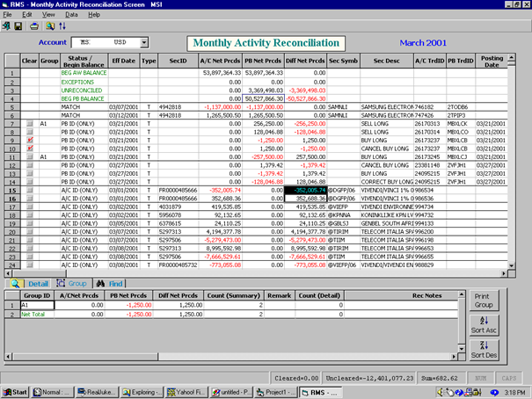532x399 pixels.
Task: Toggle Clear checkbox for row 12
Action: click(30, 165)
